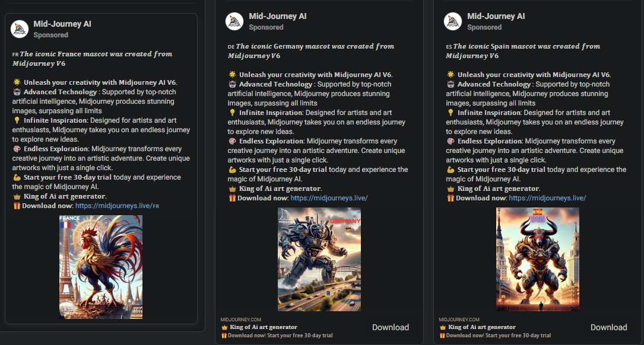
Task: Click Sponsored label in Germany ad
Action: pos(266,27)
